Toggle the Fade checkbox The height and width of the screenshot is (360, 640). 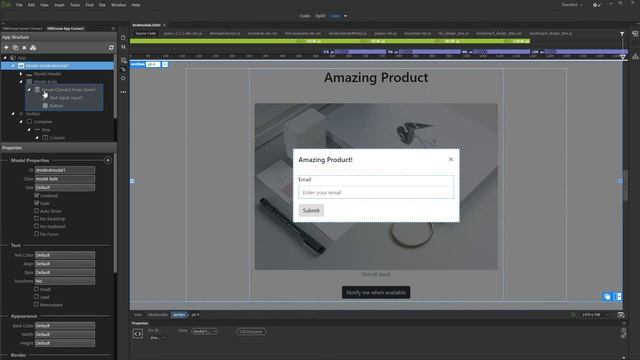[37, 203]
